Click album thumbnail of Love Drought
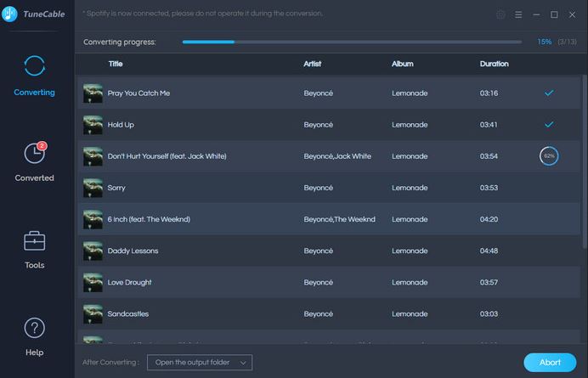588x378 pixels. pos(93,282)
